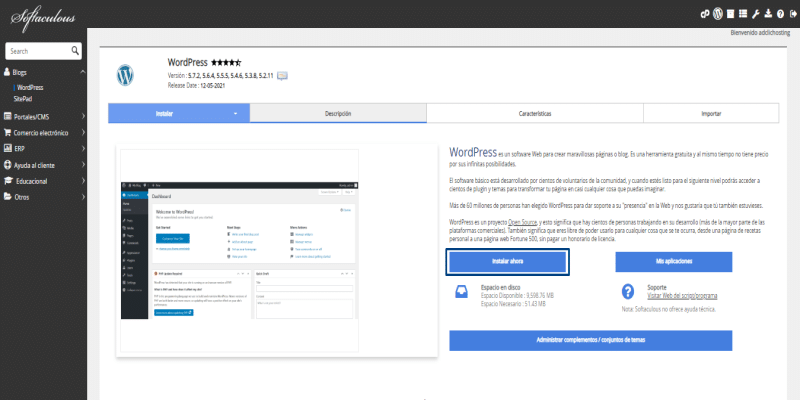Click the WordPress manager icon in top bar
This screenshot has width=800, height=400.
click(718, 14)
